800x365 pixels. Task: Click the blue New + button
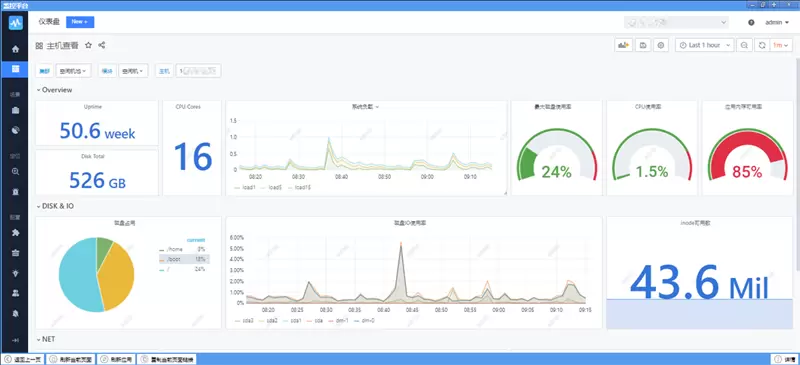pyautogui.click(x=80, y=22)
